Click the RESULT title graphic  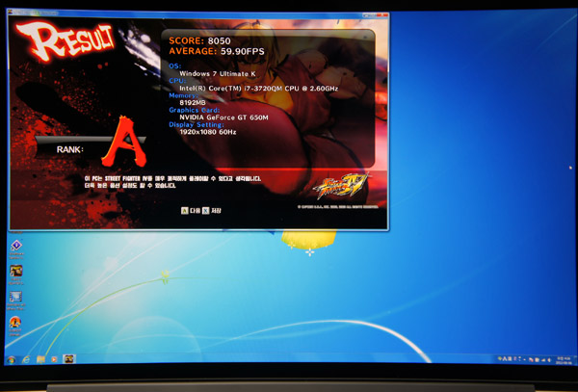click(65, 39)
